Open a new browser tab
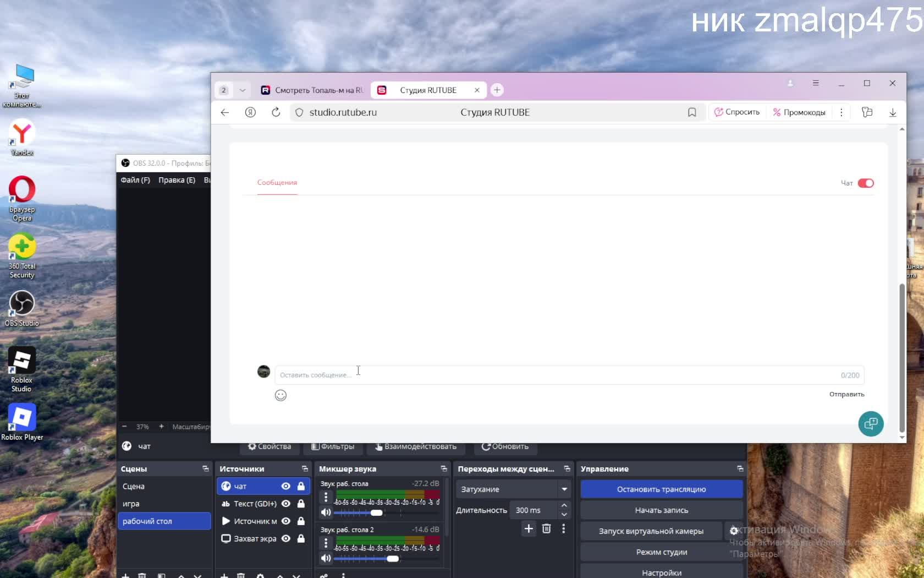The image size is (924, 578). tap(497, 90)
